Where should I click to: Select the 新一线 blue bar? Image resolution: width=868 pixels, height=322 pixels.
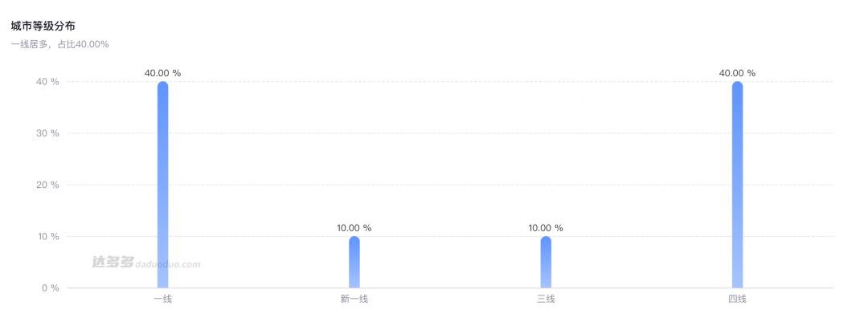pos(354,262)
